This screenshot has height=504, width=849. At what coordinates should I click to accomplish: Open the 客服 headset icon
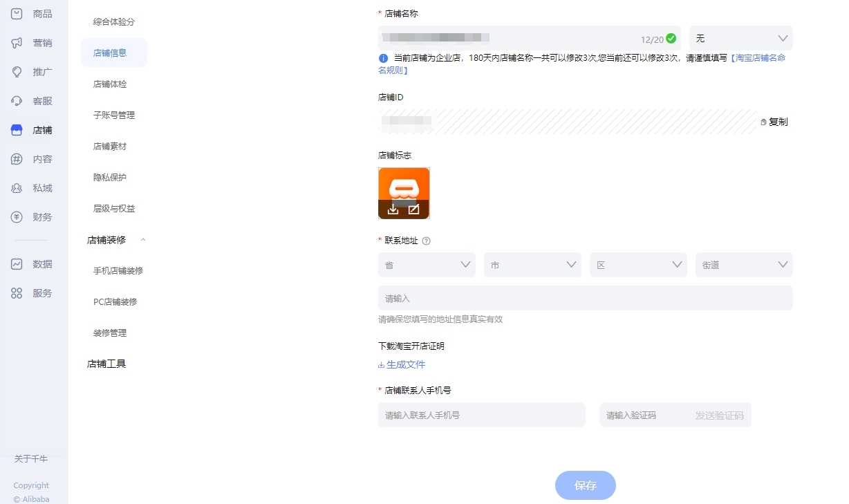pyautogui.click(x=17, y=101)
